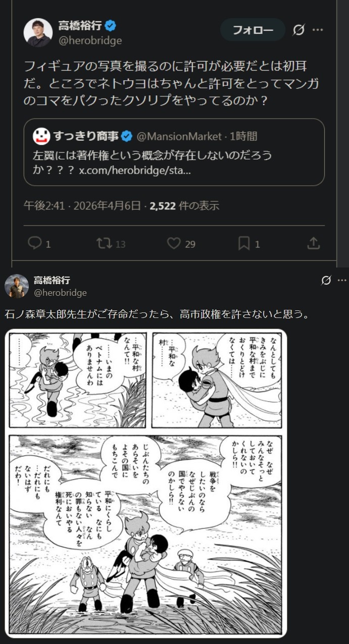Click the @MansionMarket handle
This screenshot has width=349, height=644.
pos(179,136)
